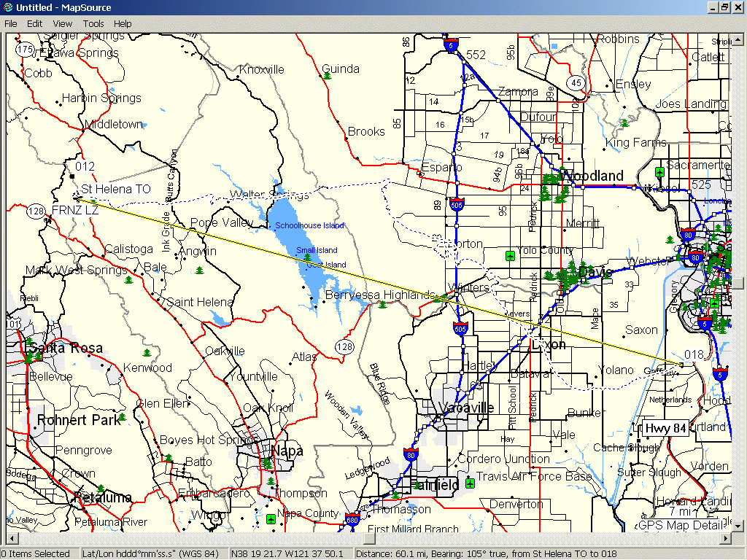
Task: Click the vertical scrollbar up arrow
Action: point(738,39)
